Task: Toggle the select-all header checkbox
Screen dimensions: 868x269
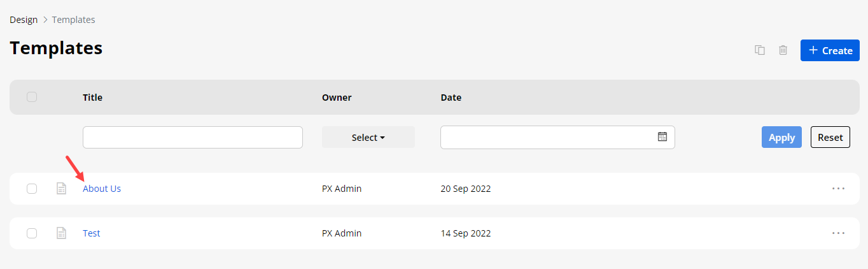Action: 32,97
